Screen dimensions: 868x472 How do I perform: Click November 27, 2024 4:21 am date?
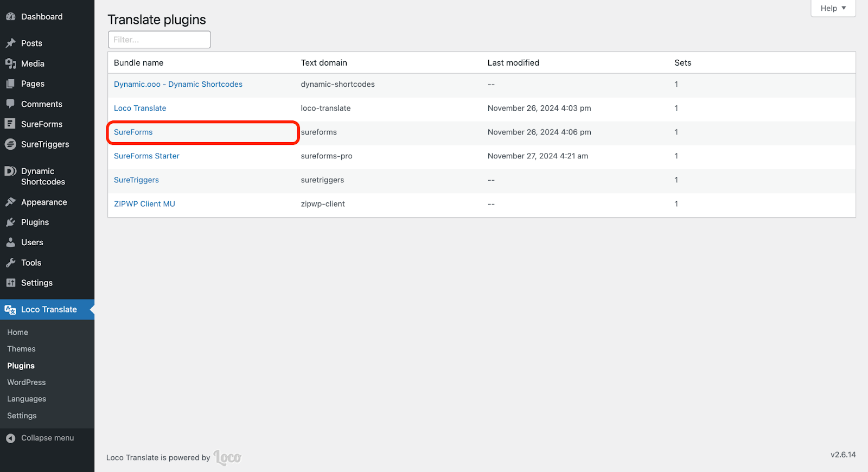tap(538, 156)
